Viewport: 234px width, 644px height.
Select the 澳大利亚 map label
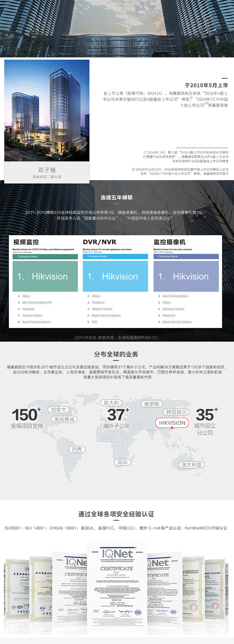(x=192, y=465)
